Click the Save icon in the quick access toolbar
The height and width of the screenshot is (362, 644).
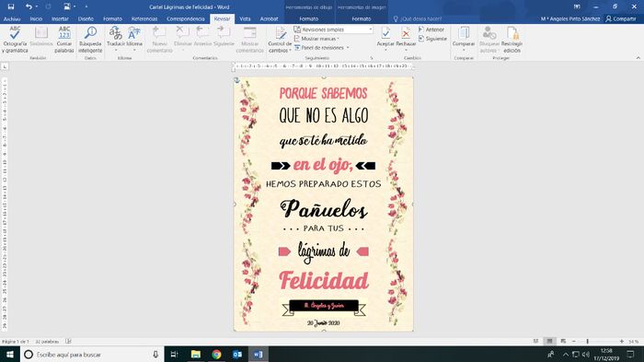[x=11, y=6]
